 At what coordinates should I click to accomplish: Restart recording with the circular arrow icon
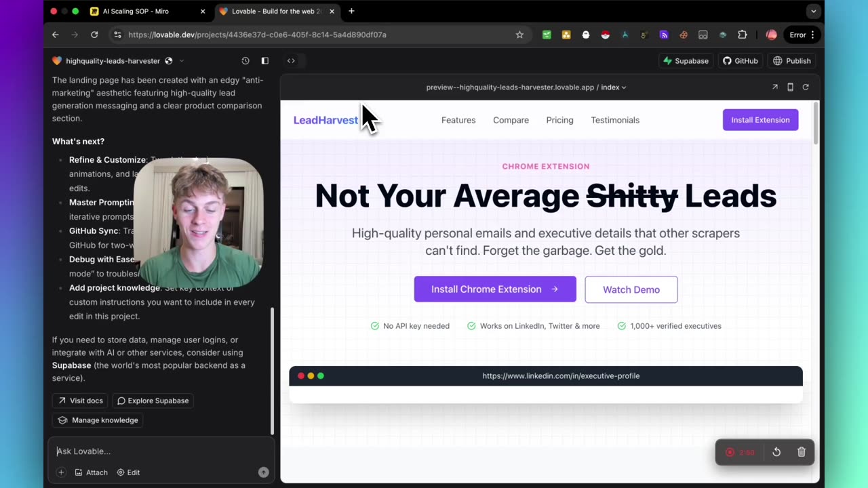click(776, 452)
